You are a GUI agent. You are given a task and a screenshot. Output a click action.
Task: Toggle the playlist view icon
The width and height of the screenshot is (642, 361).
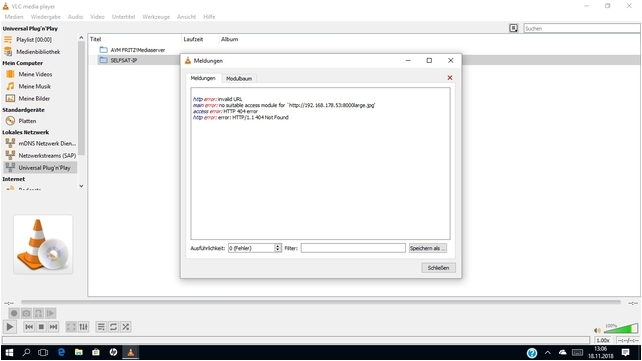click(x=101, y=327)
